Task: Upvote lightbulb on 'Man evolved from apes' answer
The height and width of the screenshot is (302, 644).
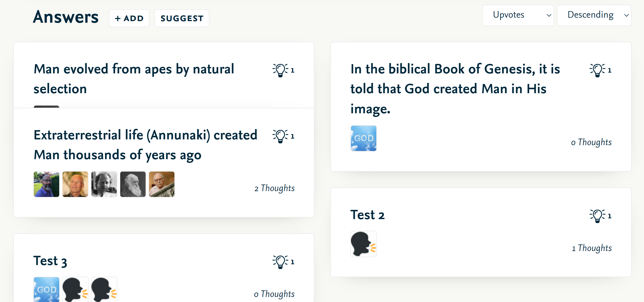Action: [280, 70]
